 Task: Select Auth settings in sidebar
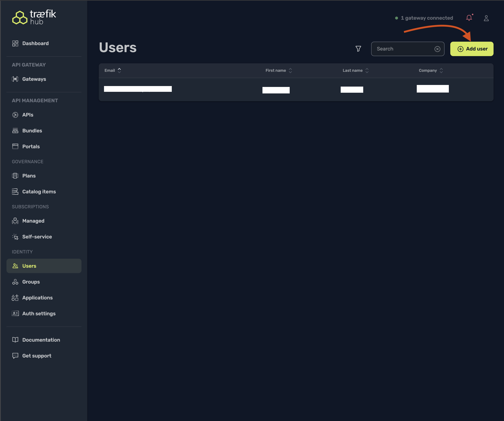[x=39, y=313]
